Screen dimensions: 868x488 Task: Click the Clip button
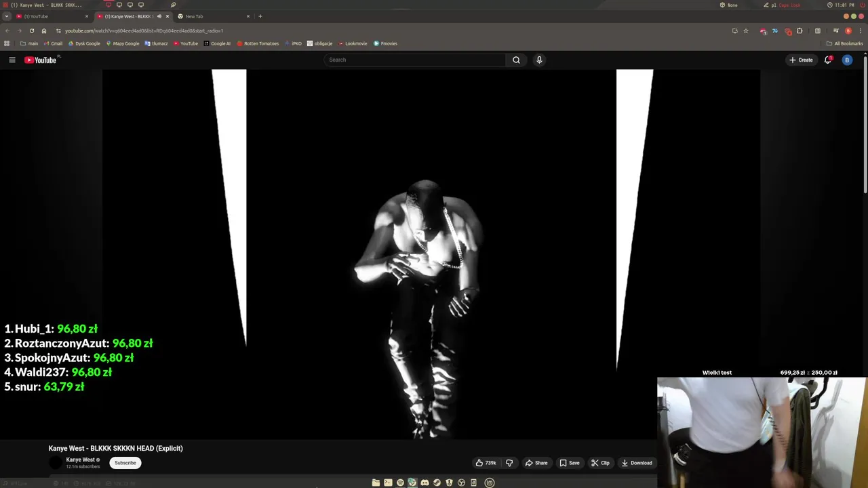click(600, 463)
